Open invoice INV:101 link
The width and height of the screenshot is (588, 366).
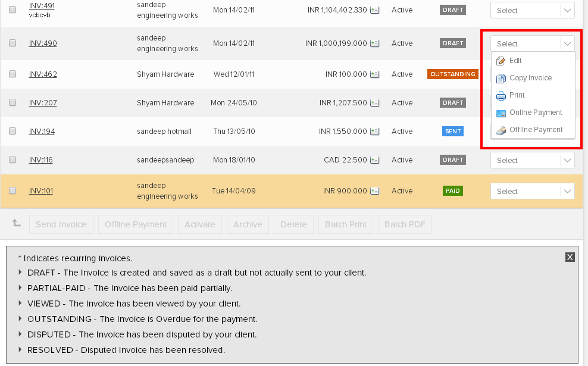click(x=40, y=191)
